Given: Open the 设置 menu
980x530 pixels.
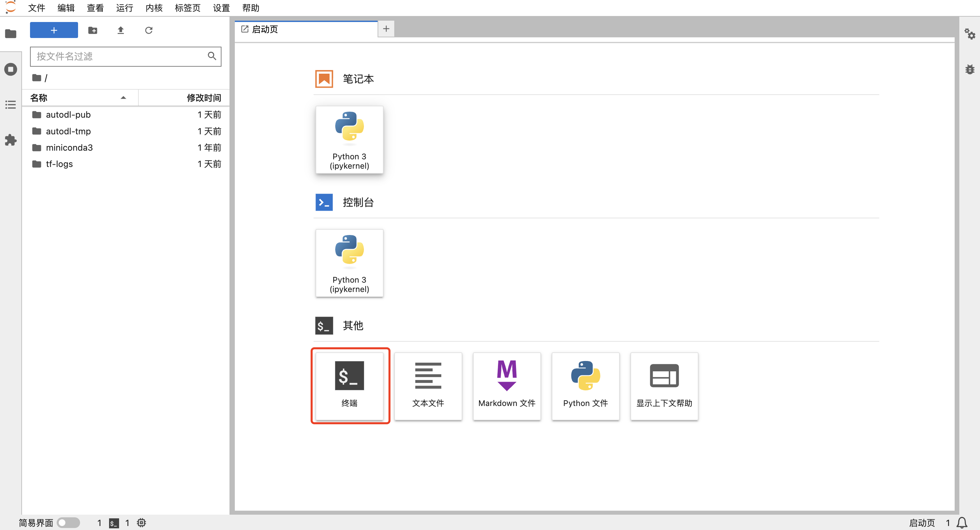Looking at the screenshot, I should tap(221, 8).
